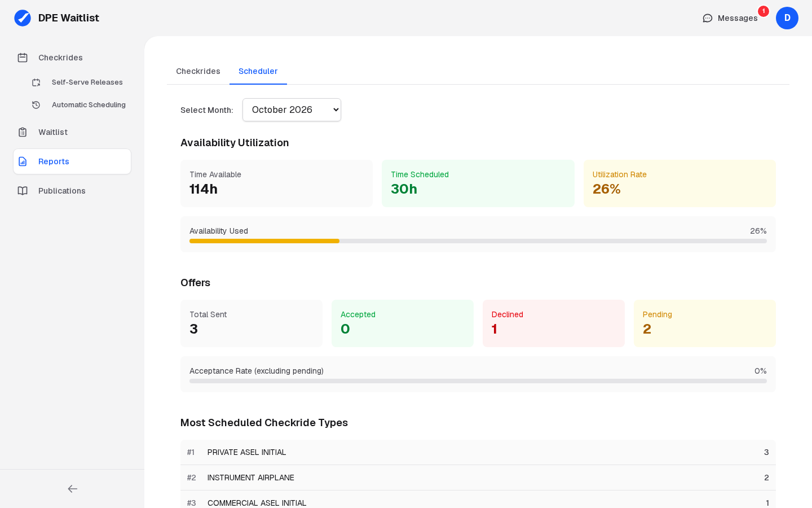
Task: Click the Select Month label
Action: (206, 110)
